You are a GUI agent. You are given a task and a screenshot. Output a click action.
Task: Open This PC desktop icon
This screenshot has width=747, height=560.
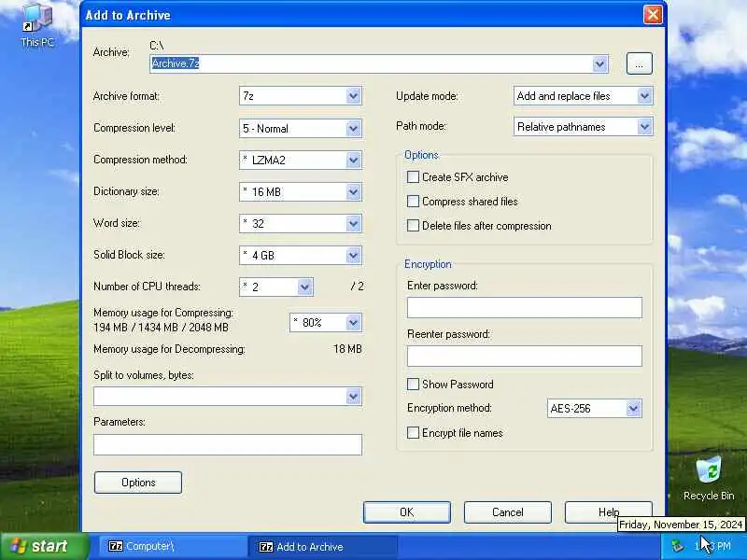pos(37,25)
